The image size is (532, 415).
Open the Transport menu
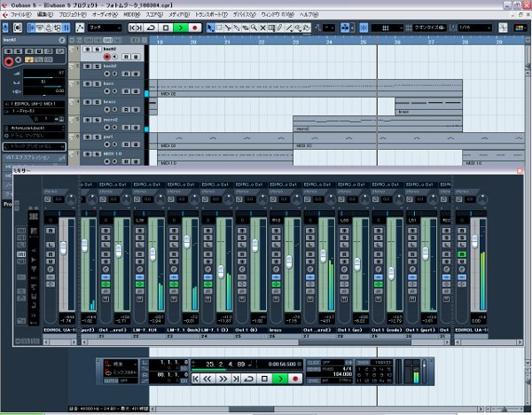pyautogui.click(x=211, y=14)
